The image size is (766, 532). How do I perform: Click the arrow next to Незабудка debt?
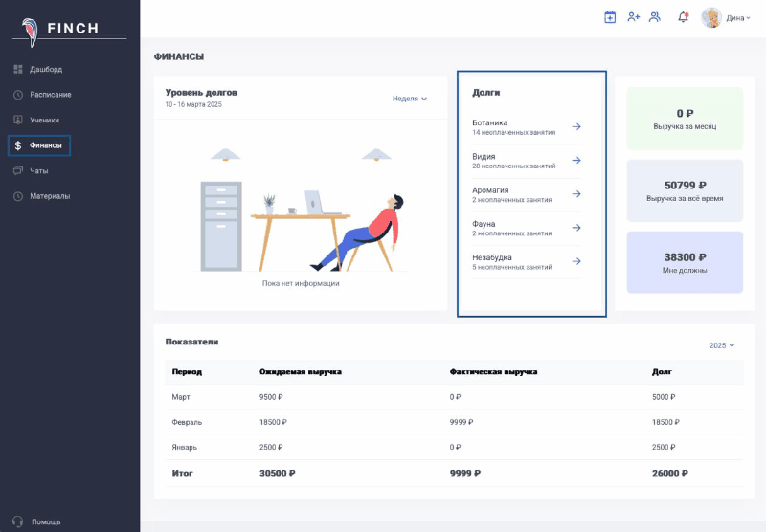576,261
